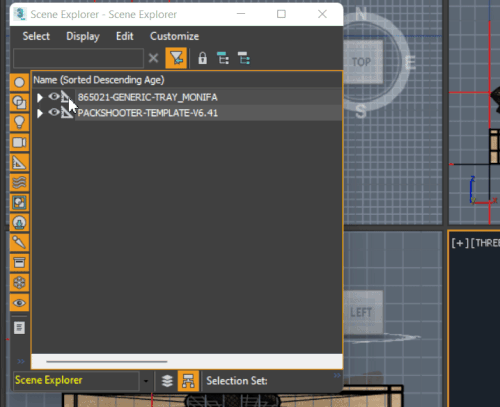The width and height of the screenshot is (500, 407).
Task: Open the Scene Explorer name dropdown arrow
Action: (x=146, y=381)
